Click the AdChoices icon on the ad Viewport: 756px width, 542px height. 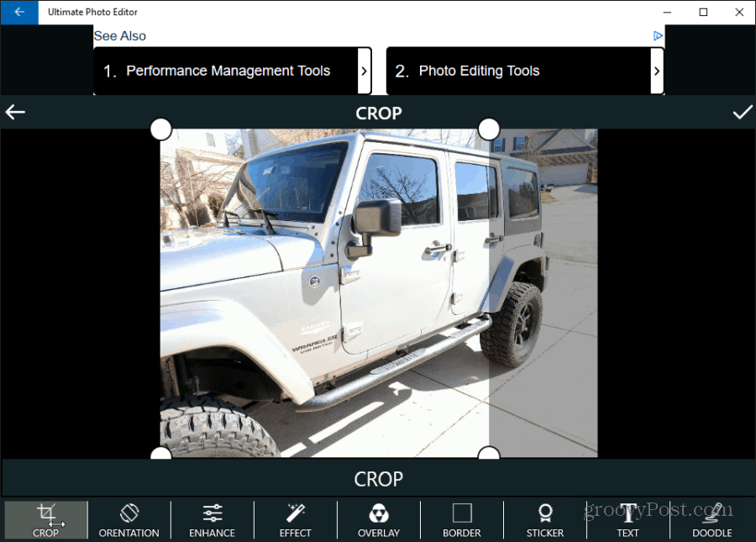point(658,35)
